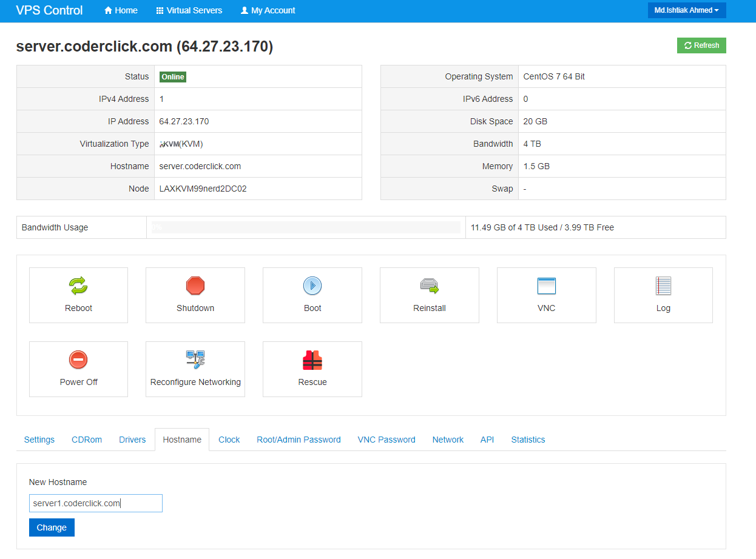The image size is (756, 559).
Task: Select the Hostname tab
Action: [182, 440]
